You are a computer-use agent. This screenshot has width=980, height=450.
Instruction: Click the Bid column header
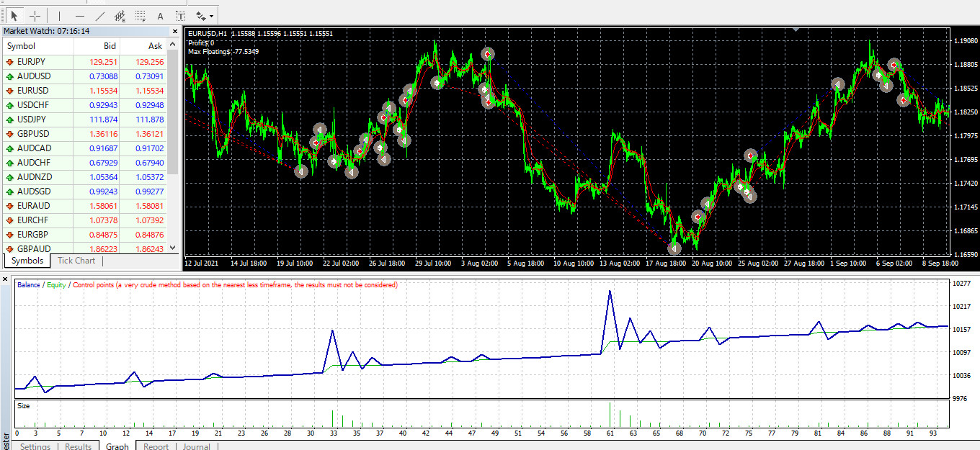click(x=97, y=46)
